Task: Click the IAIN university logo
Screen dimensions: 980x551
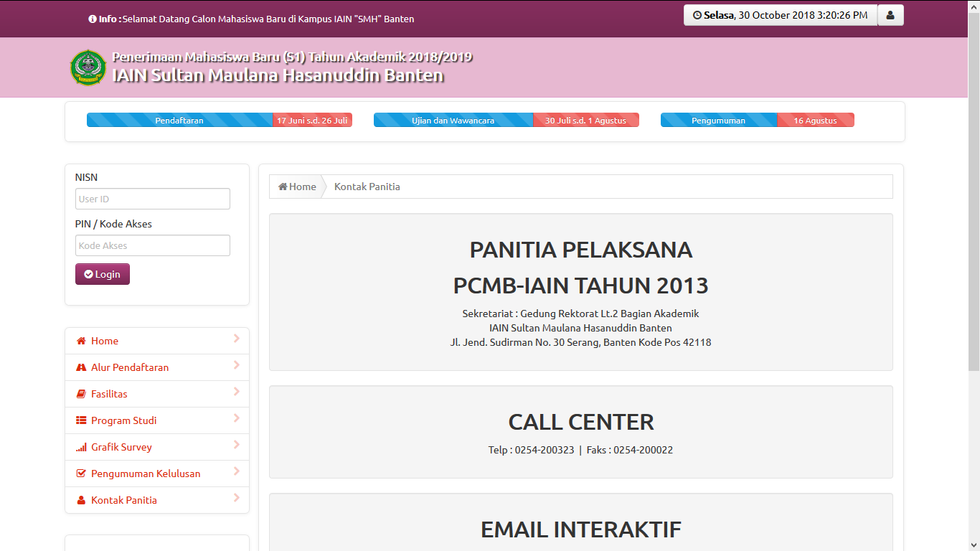Action: point(88,67)
